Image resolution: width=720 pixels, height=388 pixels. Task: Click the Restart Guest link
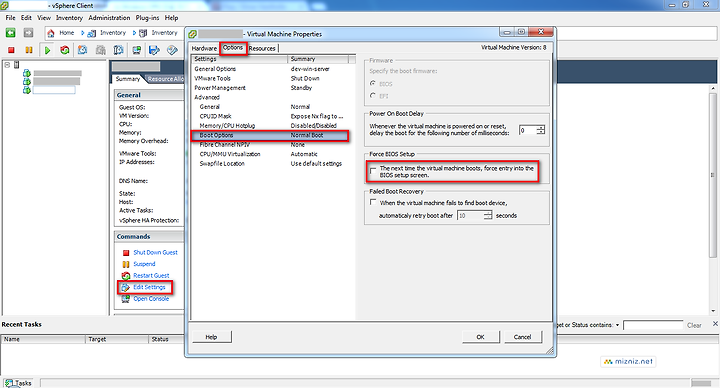pyautogui.click(x=151, y=276)
